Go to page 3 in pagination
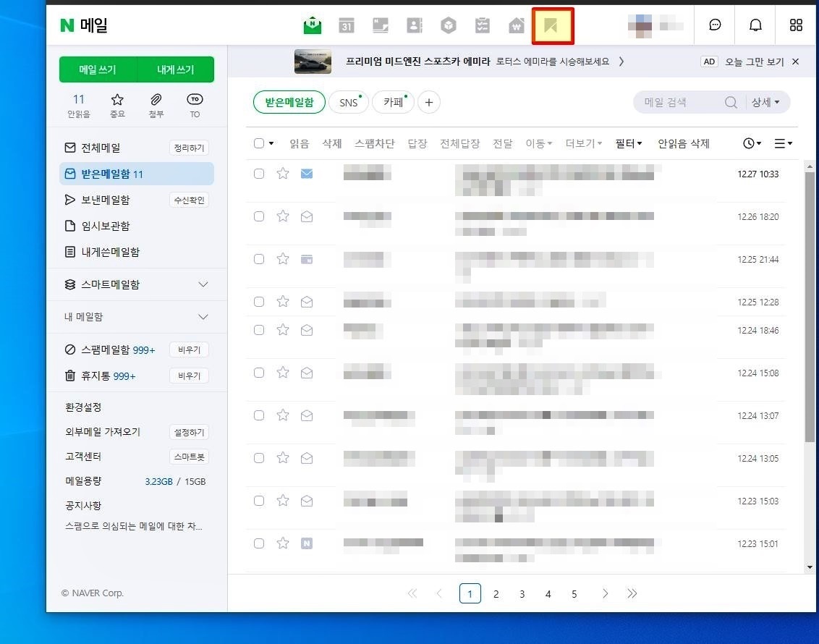The height and width of the screenshot is (644, 819). (x=522, y=594)
